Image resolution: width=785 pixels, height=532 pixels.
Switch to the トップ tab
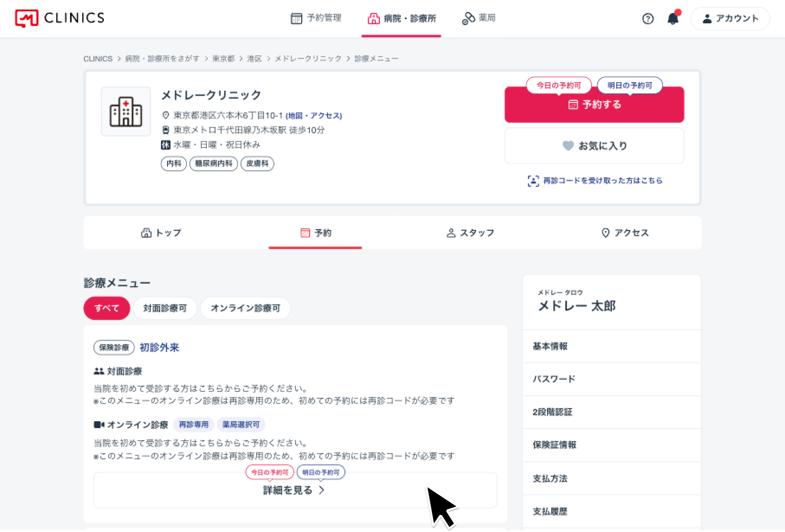161,233
